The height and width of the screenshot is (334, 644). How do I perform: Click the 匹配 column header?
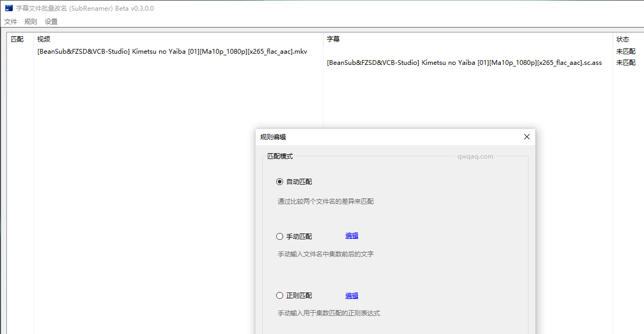17,39
